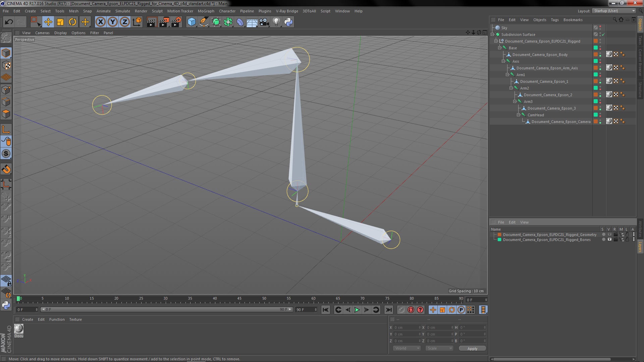644x362 pixels.
Task: Add a Light object
Action: tap(276, 22)
